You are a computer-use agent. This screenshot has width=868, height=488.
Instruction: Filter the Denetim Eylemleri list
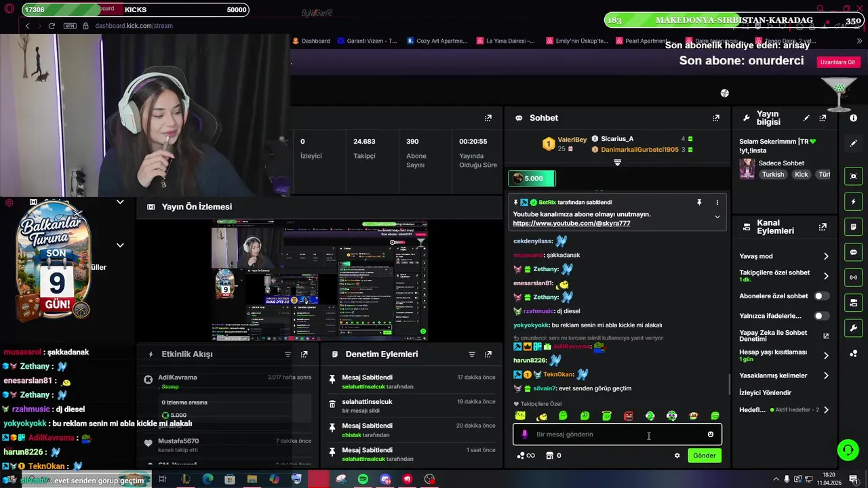pos(472,354)
